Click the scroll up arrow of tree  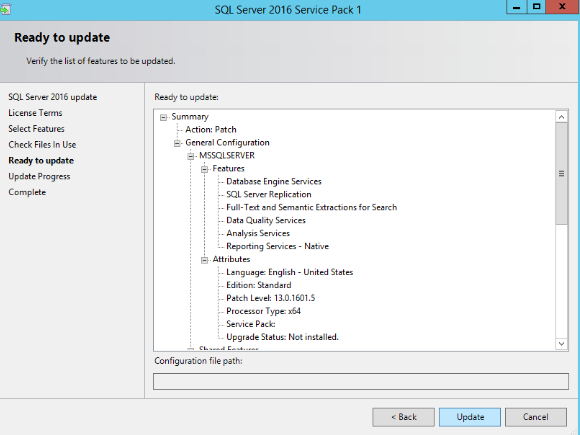pyautogui.click(x=561, y=117)
